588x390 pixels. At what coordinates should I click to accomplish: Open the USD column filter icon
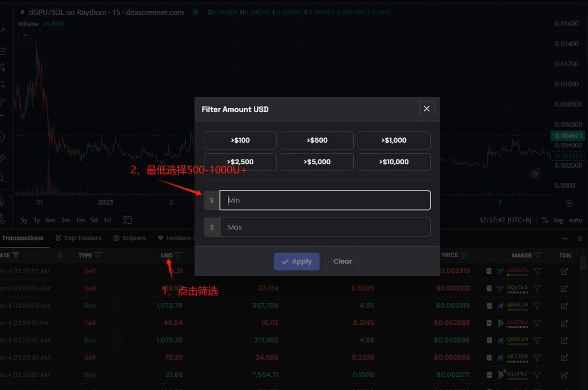click(x=178, y=255)
